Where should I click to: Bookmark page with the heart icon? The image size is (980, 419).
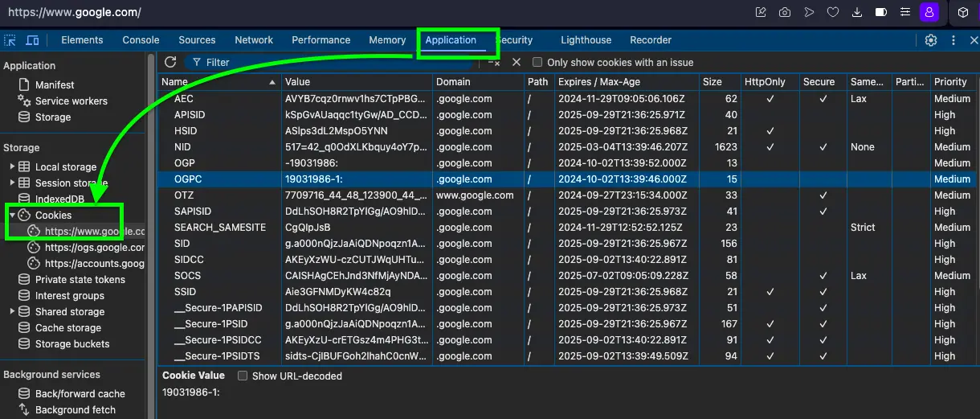(833, 12)
